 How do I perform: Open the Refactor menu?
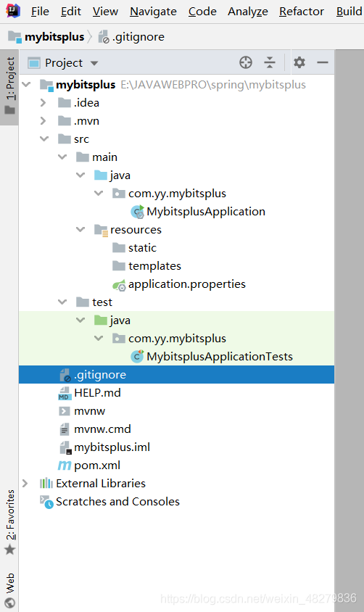tap(301, 12)
